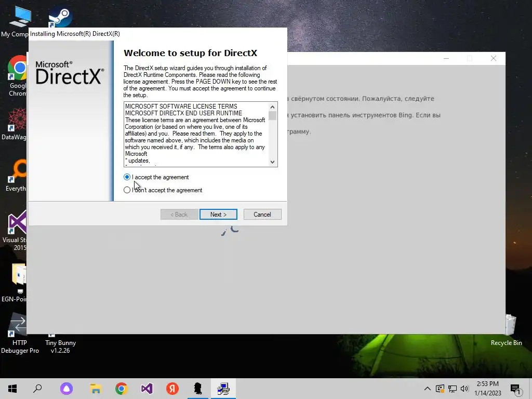The height and width of the screenshot is (399, 532).
Task: Select 'I accept the agreement' radio button
Action: tap(127, 177)
